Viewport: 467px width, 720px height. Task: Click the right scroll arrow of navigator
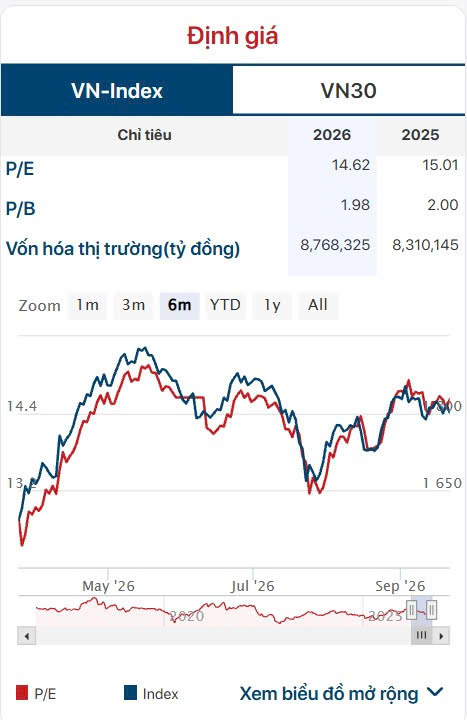(441, 636)
